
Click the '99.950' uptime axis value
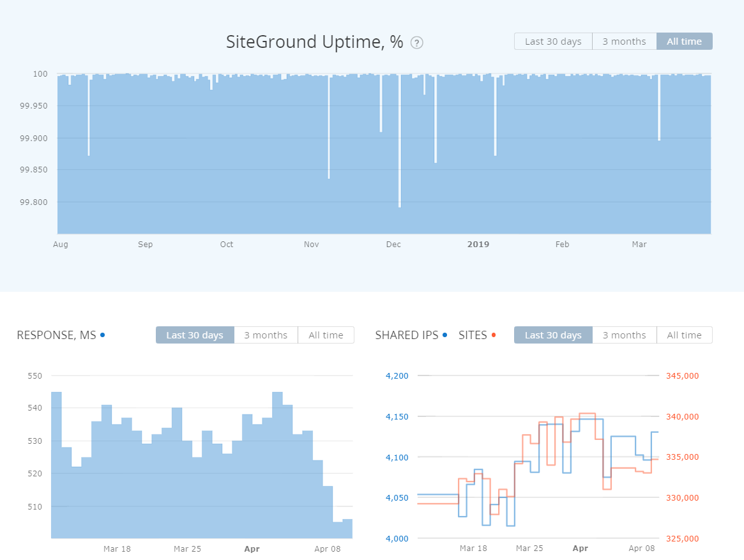[34, 106]
